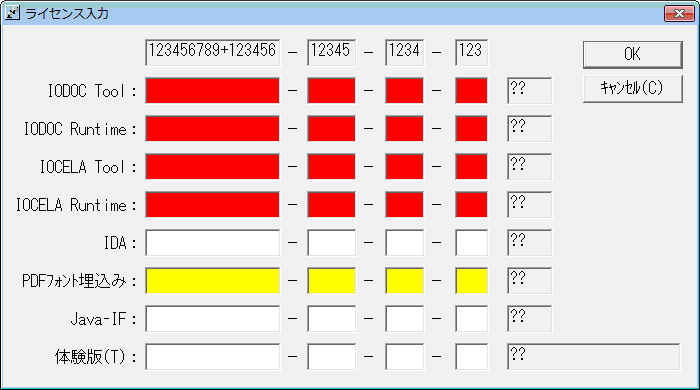Click the IOCELA Runtime ?? status box
700x390 pixels.
tap(529, 204)
